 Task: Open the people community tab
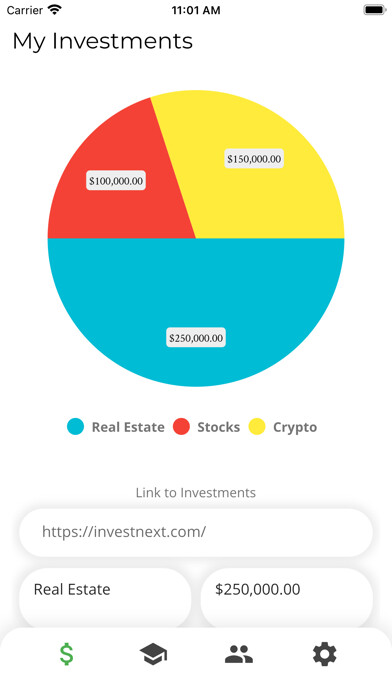[x=239, y=654]
